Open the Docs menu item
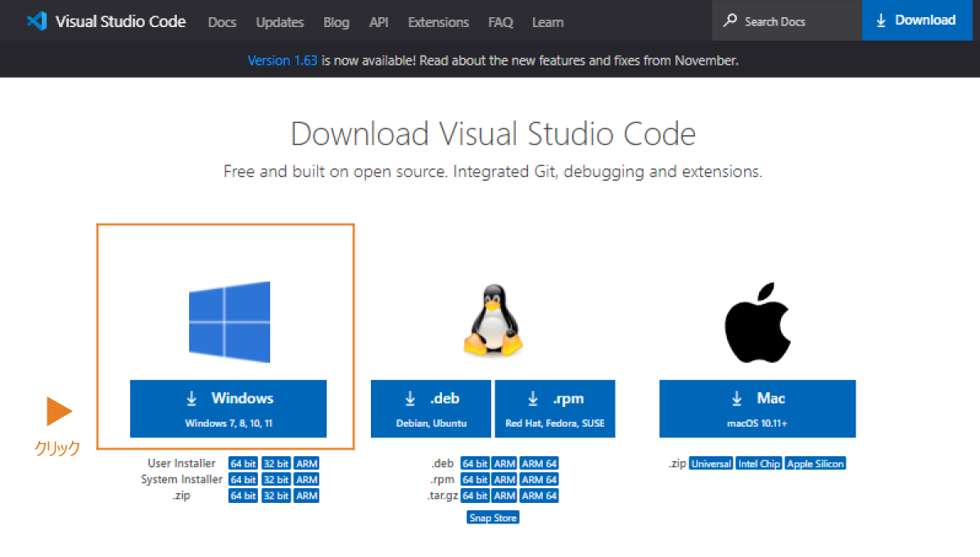This screenshot has height=557, width=980. (x=222, y=22)
